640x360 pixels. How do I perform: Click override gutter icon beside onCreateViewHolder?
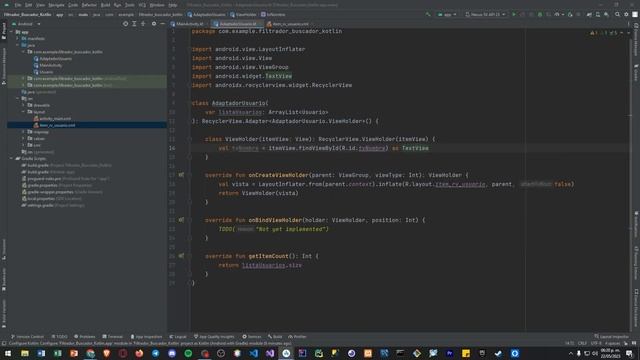click(181, 175)
